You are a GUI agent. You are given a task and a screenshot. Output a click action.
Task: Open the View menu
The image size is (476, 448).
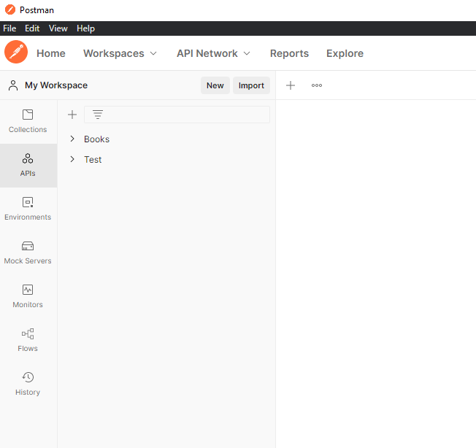58,28
